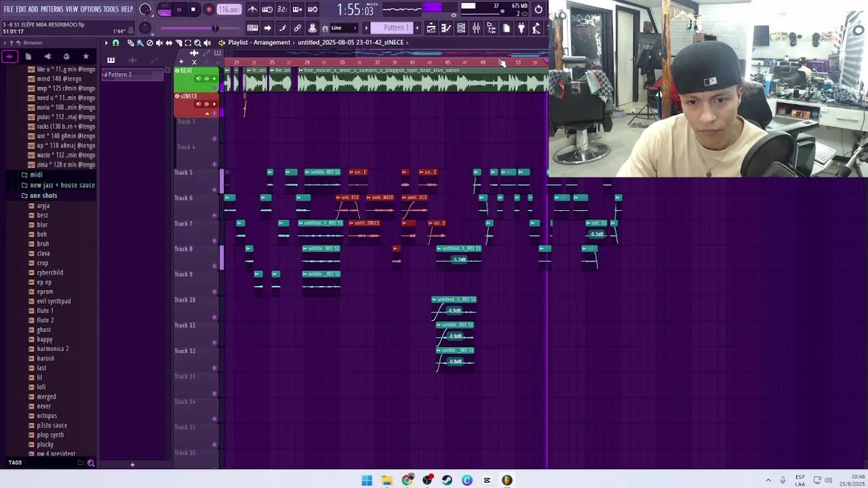868x488 pixels.
Task: Open the Windows Start menu
Action: point(367,480)
